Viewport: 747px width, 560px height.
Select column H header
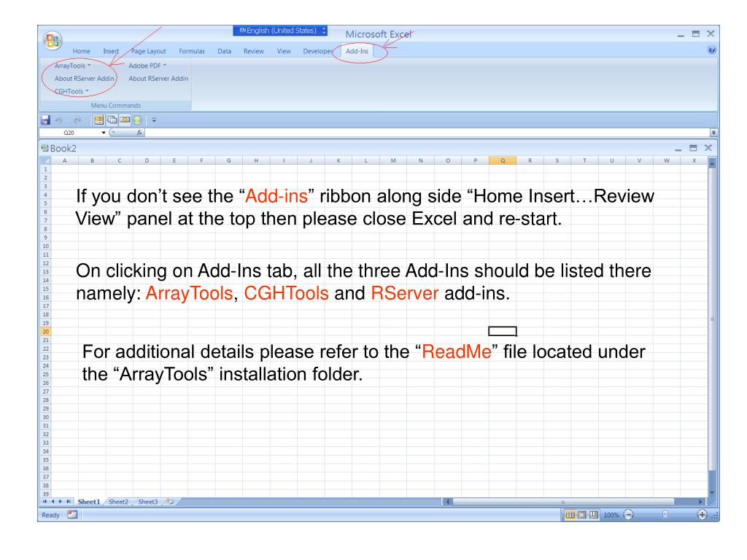(256, 160)
